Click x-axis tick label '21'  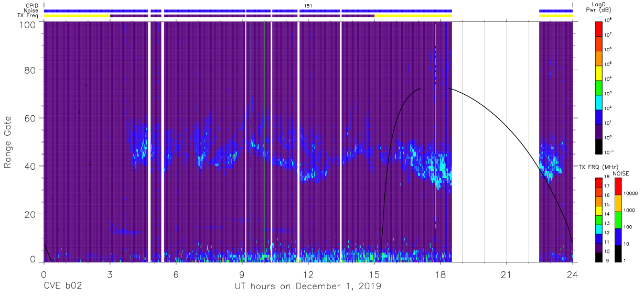507,274
